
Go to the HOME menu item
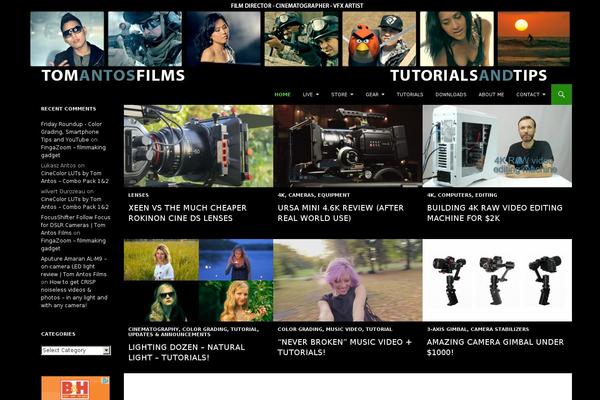click(282, 95)
